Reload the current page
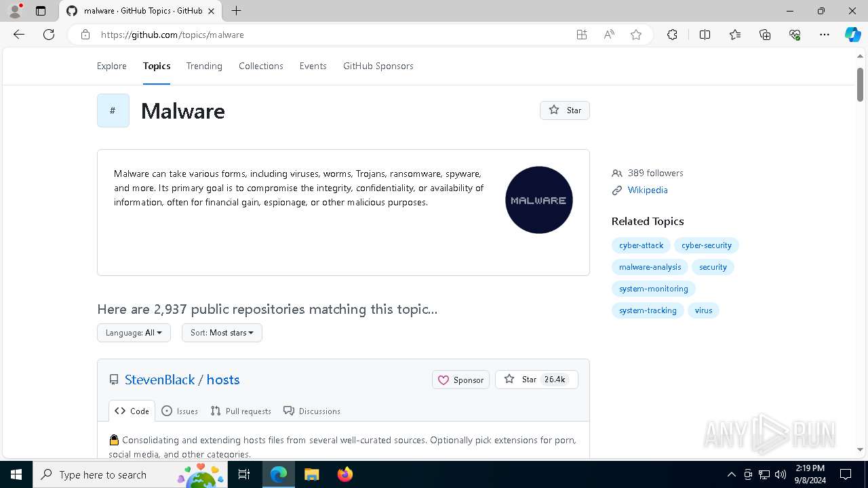The image size is (868, 488). pyautogui.click(x=49, y=35)
